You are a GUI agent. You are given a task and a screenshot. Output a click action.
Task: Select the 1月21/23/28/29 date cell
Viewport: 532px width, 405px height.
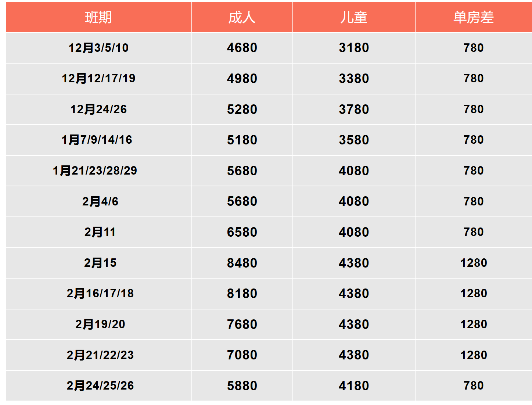pos(95,171)
